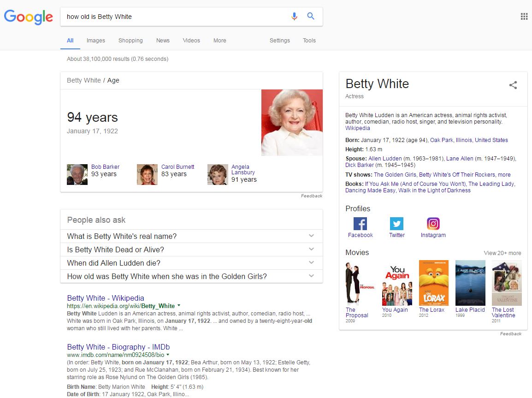Viewport: 532px width, 398px height.
Task: Open The Lost Valentine movie poster
Action: [507, 283]
